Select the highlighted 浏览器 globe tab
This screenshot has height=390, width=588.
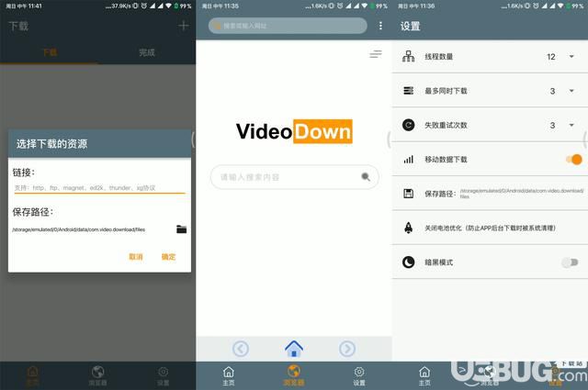tap(294, 375)
